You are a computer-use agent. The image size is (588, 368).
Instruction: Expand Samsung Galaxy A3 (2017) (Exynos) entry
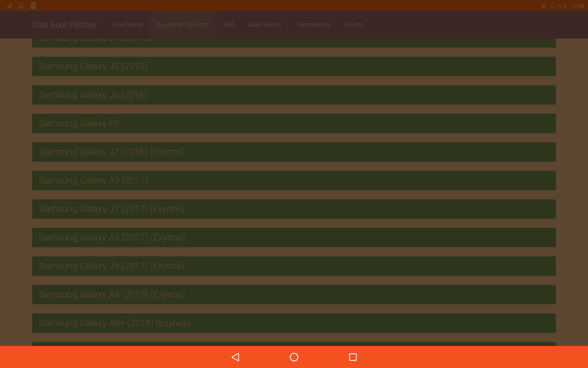coord(294,237)
